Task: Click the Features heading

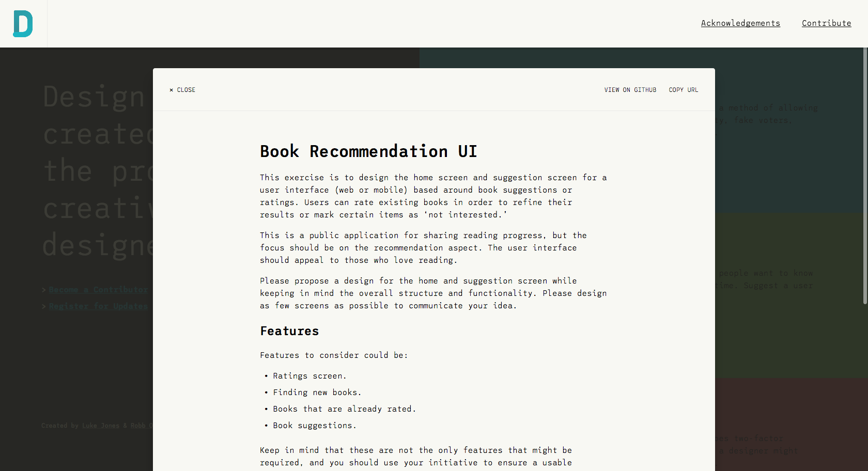Action: click(x=289, y=331)
